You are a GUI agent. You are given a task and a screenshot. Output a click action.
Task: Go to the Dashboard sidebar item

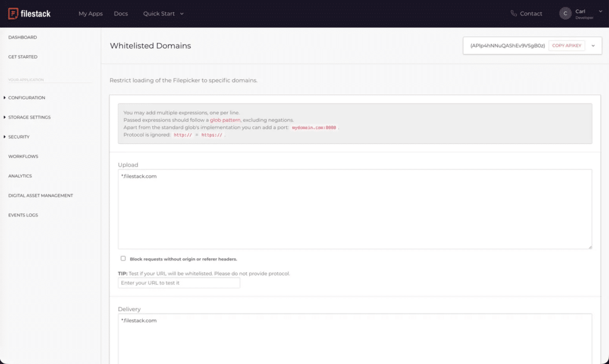(23, 37)
